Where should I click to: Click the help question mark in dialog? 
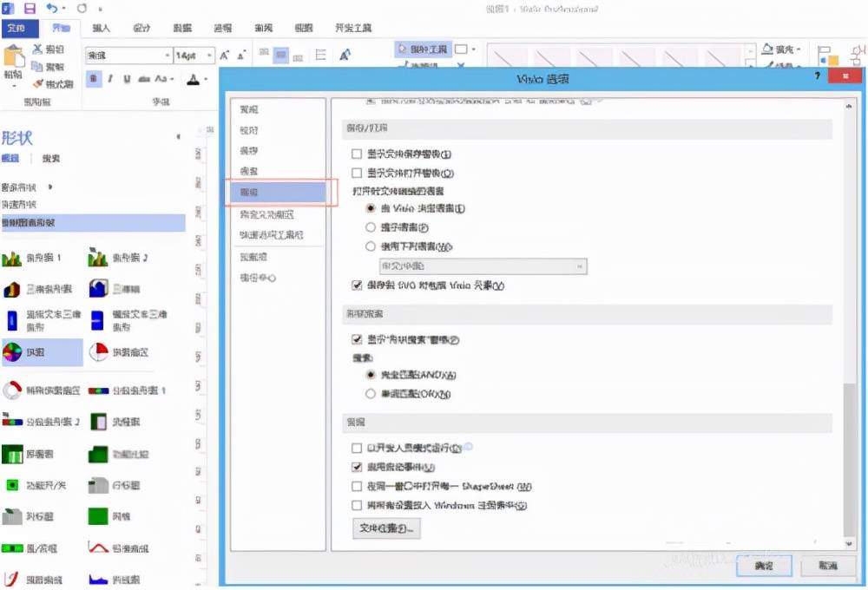(817, 75)
